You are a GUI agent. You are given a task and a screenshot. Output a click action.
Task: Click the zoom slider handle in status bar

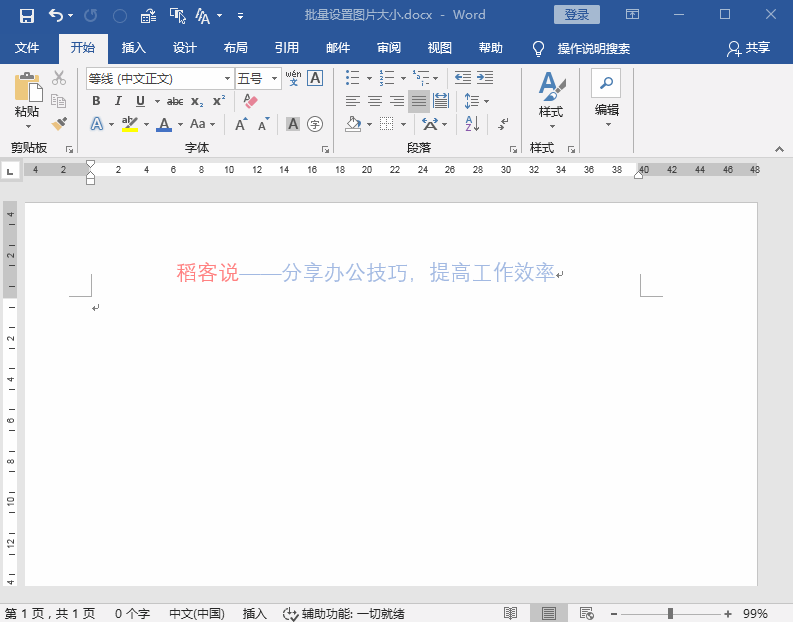click(x=671, y=613)
